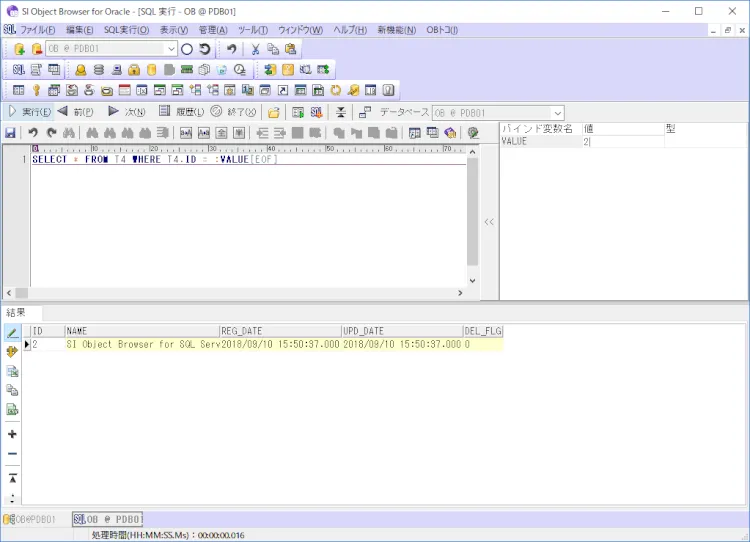
Task: Click the shortcut arrow synonym icon
Action: pyautogui.click(x=283, y=90)
